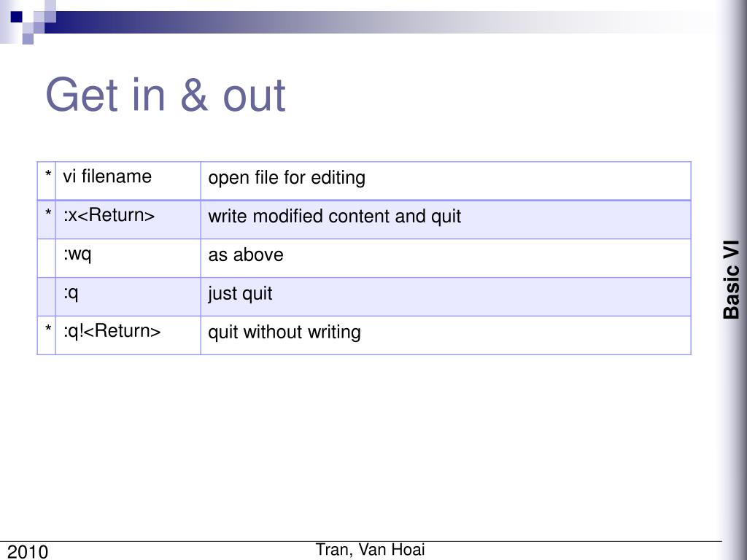The image size is (747, 560).
Task: Select the ':q!<Return>' command cell
Action: (128, 335)
